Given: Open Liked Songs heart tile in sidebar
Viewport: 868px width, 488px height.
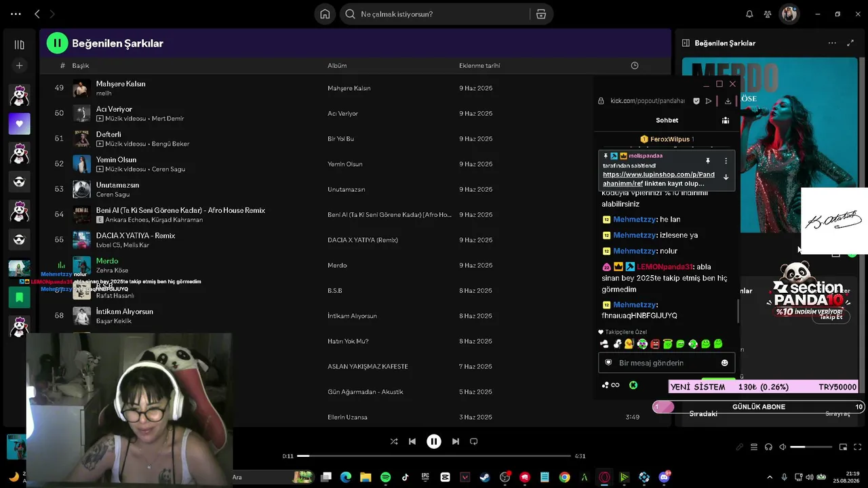Looking at the screenshot, I should [x=19, y=124].
